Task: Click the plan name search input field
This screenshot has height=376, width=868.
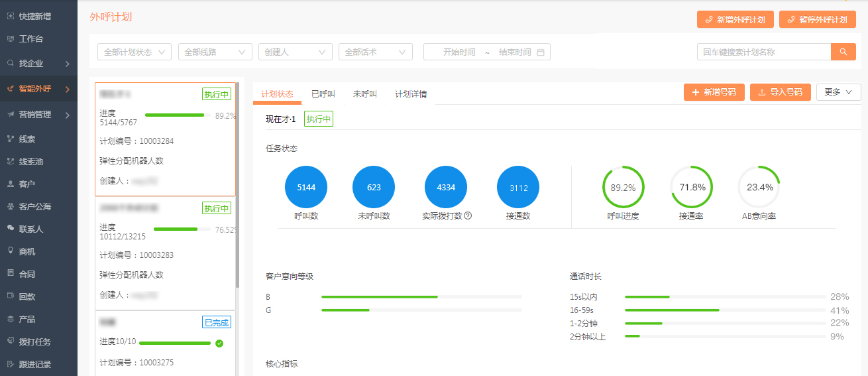Action: (763, 52)
